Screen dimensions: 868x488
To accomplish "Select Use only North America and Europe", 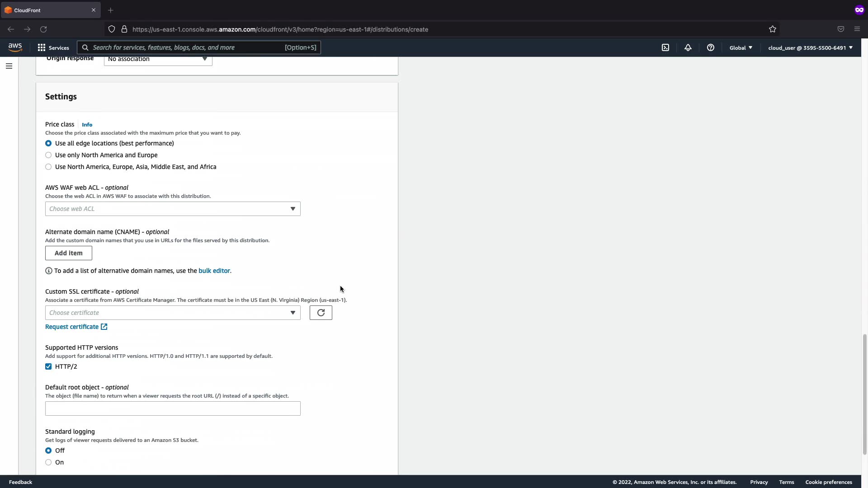I will click(48, 155).
